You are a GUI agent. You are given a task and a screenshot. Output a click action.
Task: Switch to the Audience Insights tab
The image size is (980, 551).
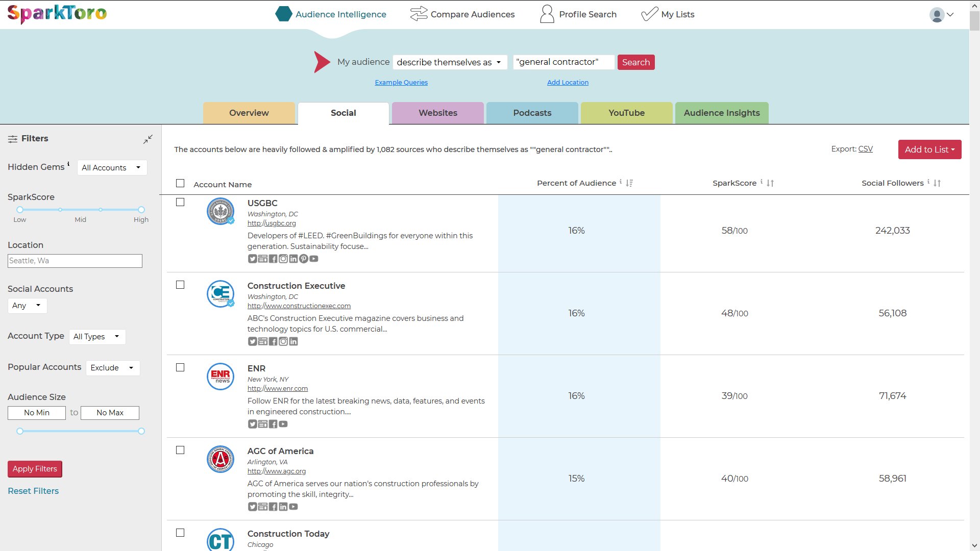tap(722, 113)
